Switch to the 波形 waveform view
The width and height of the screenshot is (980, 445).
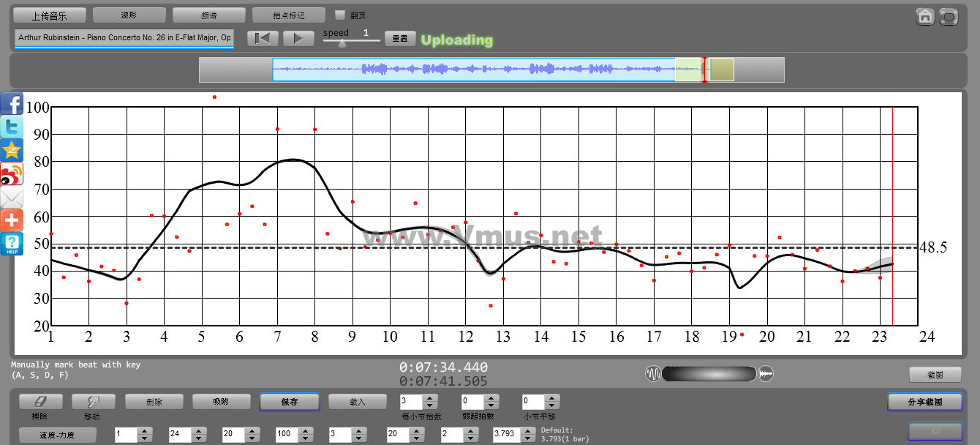(x=129, y=15)
